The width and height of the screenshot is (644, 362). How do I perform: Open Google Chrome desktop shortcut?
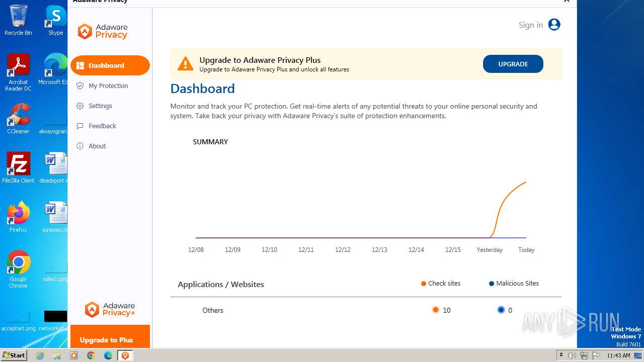coord(18,269)
